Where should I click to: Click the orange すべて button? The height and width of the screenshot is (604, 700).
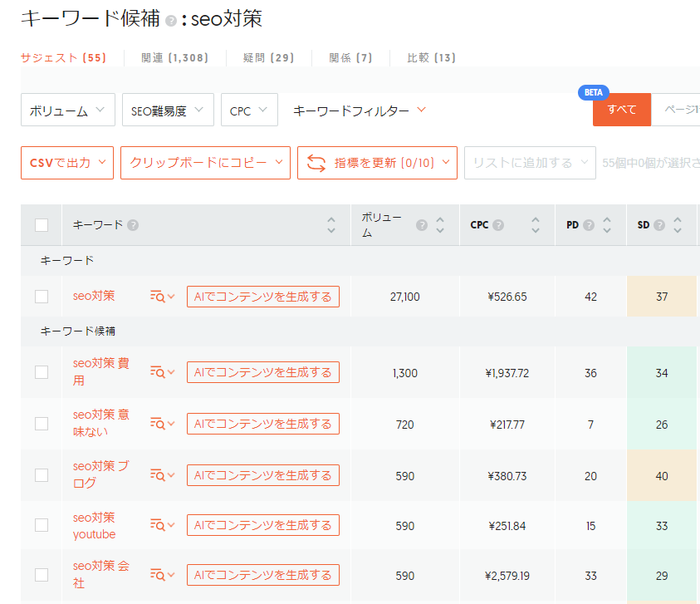(x=621, y=110)
